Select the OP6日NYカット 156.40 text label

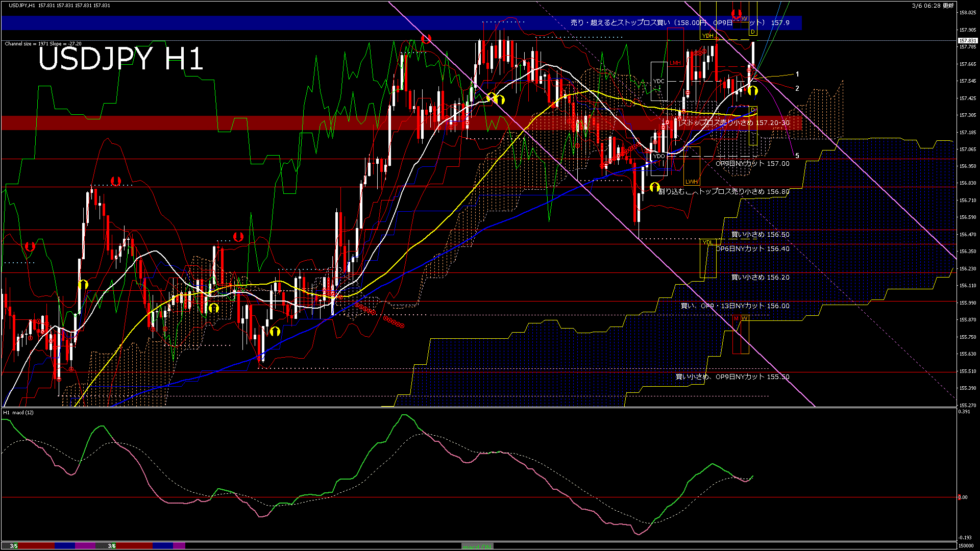(752, 249)
